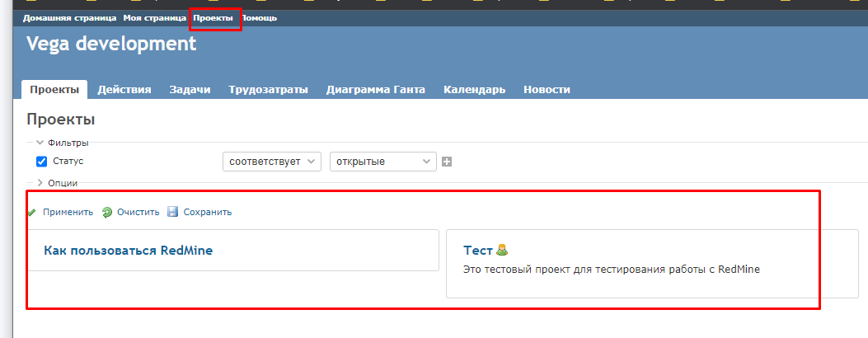Toggle the Статус filter checkbox
The height and width of the screenshot is (338, 868).
tap(42, 162)
